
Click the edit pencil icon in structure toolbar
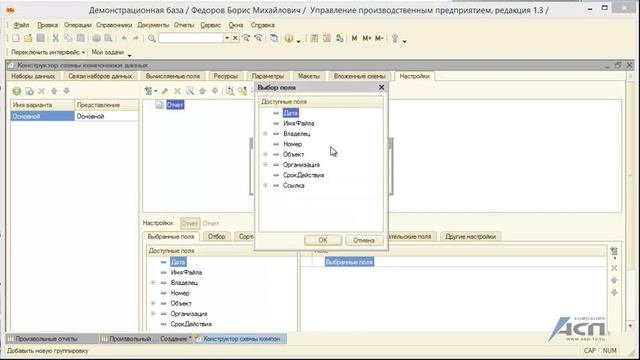pyautogui.click(x=165, y=91)
